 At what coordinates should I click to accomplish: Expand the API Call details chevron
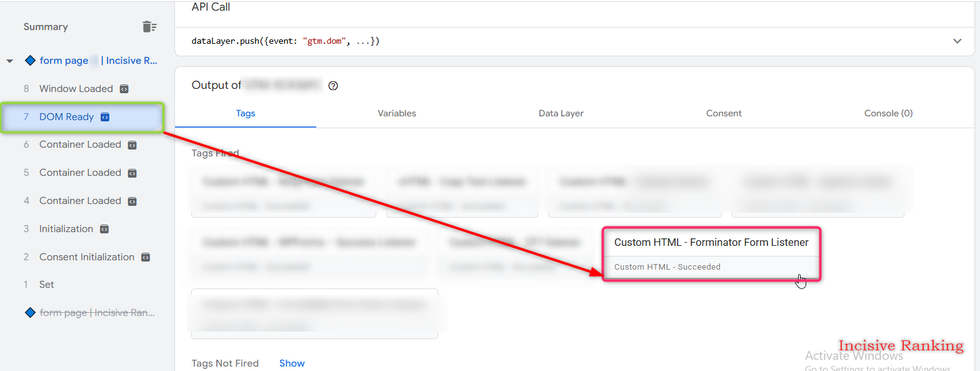point(957,41)
